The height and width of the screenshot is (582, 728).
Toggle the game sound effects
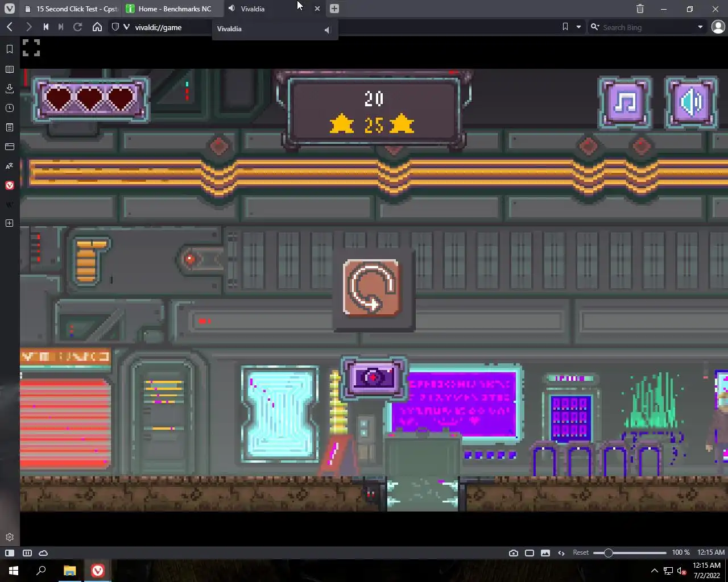click(x=692, y=103)
